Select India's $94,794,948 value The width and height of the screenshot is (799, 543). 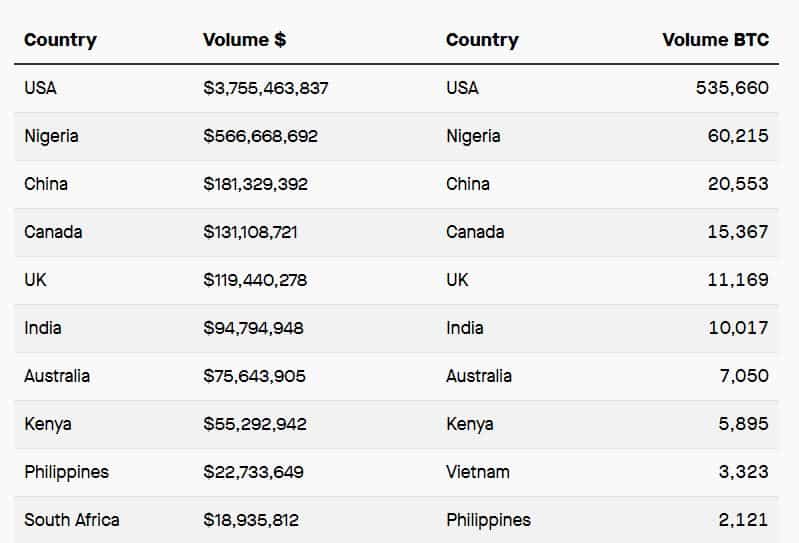point(253,328)
